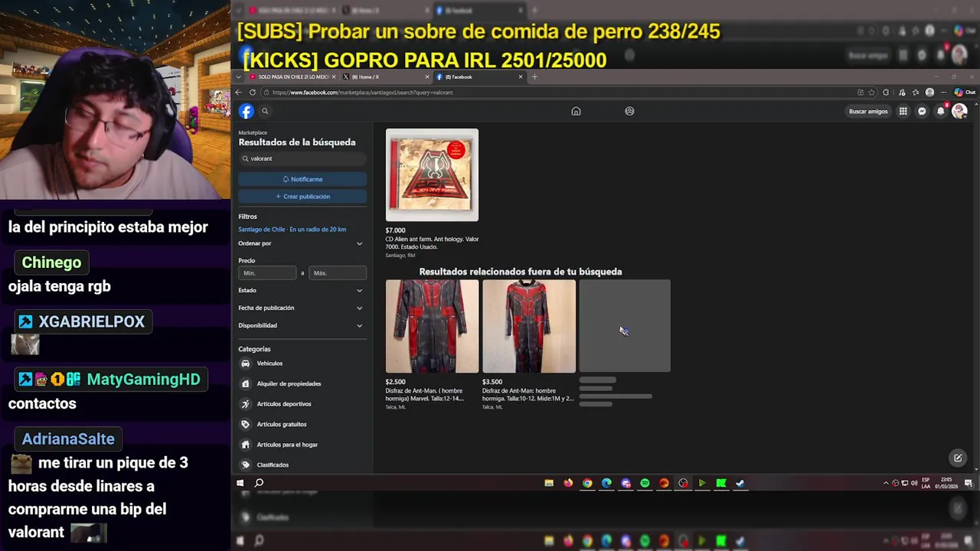This screenshot has height=551, width=980.
Task: Close the Facebook browser tab
Action: click(521, 77)
